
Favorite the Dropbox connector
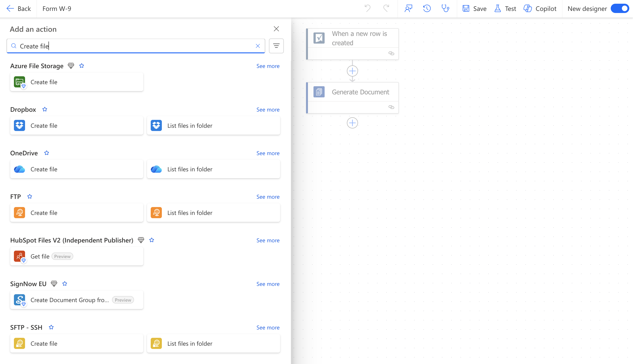45,109
